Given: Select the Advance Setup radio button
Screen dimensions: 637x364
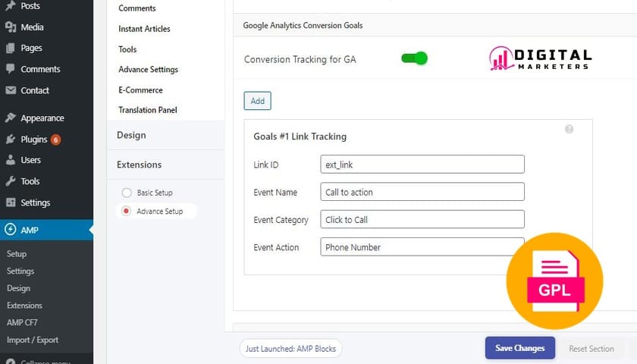Looking at the screenshot, I should coord(126,211).
